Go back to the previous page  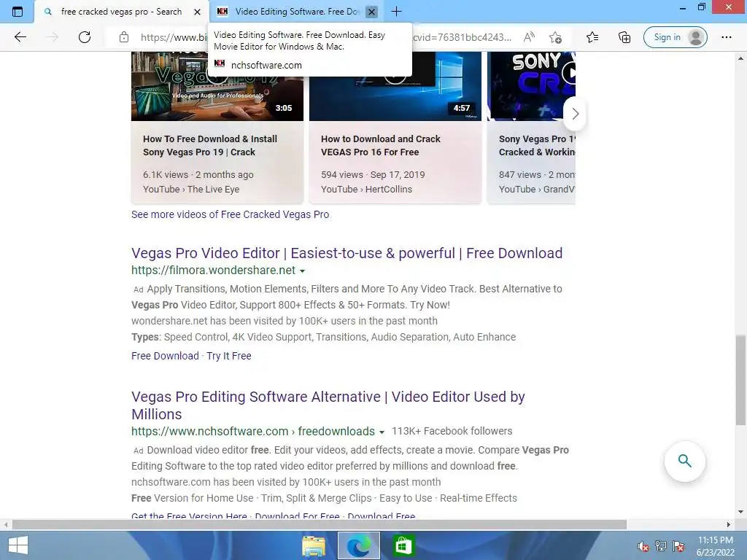click(x=20, y=37)
